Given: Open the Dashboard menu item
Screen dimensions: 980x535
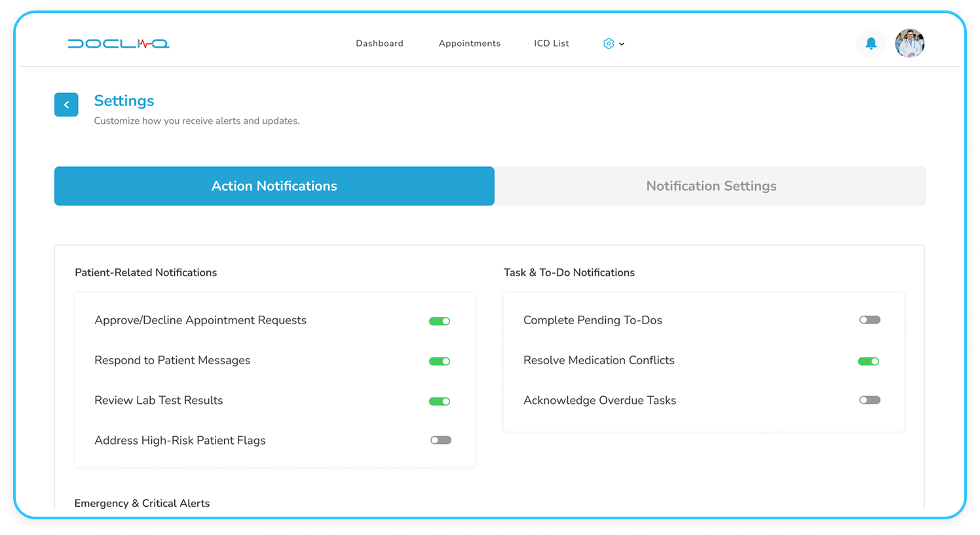Looking at the screenshot, I should 379,43.
